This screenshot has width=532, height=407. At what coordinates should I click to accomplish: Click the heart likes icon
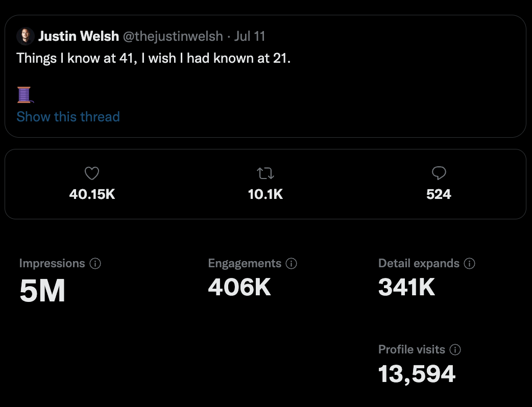[x=92, y=174]
